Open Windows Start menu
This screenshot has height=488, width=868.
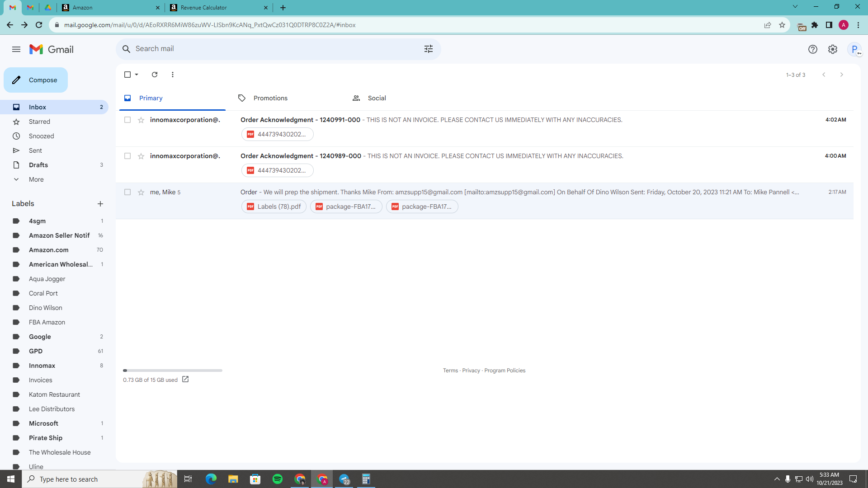click(11, 479)
